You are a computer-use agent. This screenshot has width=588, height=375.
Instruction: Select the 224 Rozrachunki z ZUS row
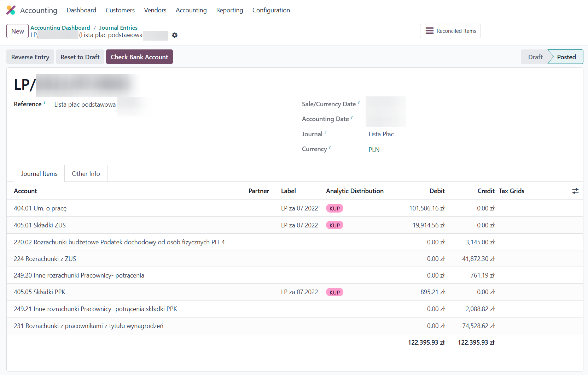(x=45, y=259)
